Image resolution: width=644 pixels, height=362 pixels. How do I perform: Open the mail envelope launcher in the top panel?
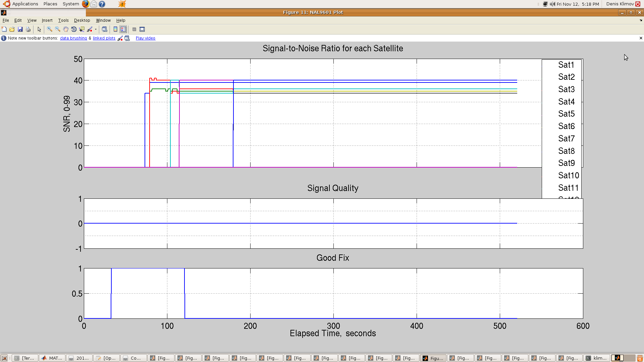[94, 4]
